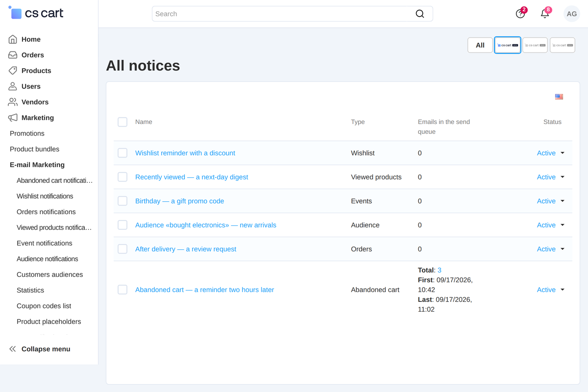Screen dimensions: 588x392
Task: Open Active status dropdown for Birthday notice
Action: pyautogui.click(x=551, y=201)
